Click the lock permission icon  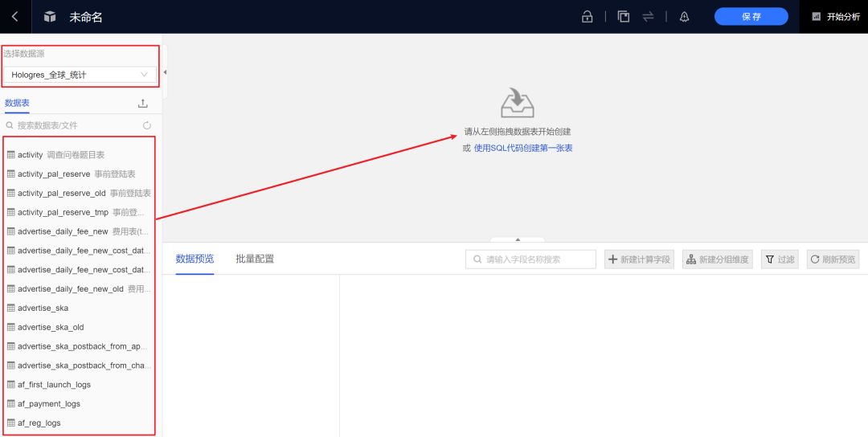pyautogui.click(x=588, y=17)
